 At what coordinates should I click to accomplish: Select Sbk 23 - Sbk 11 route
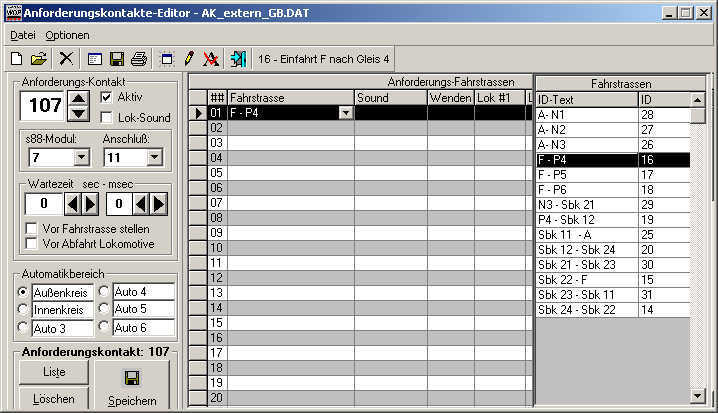pos(613,294)
